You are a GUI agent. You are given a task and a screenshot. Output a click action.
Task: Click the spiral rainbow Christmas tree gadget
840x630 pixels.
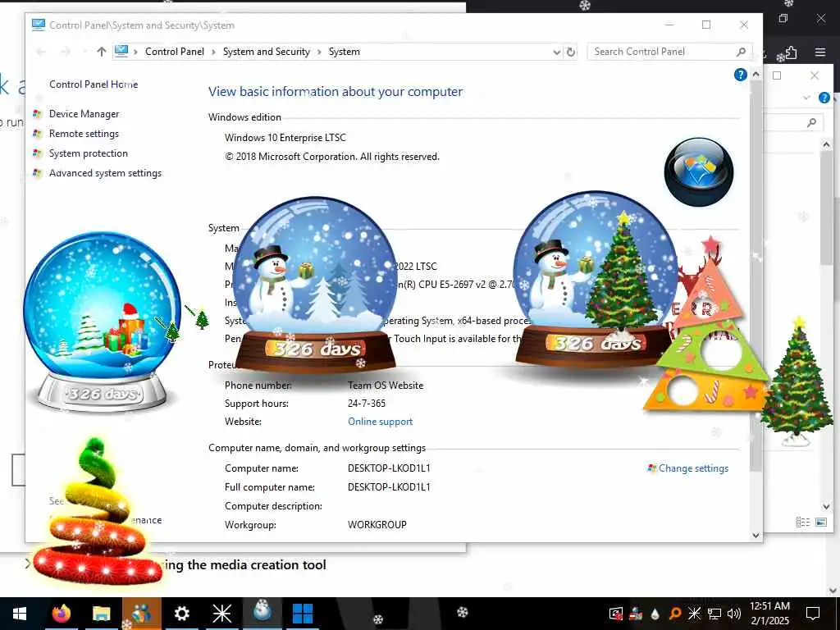point(97,512)
